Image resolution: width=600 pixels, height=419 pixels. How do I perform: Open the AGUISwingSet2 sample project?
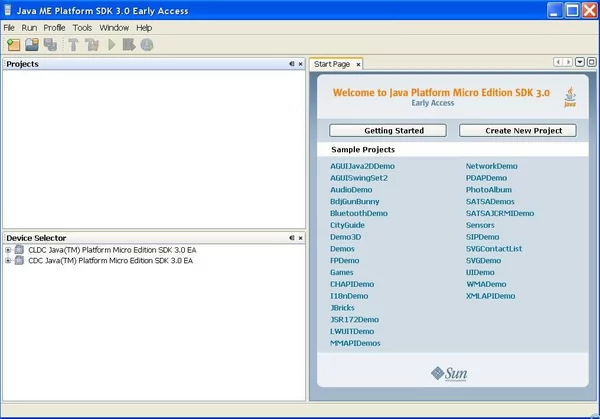coord(359,178)
